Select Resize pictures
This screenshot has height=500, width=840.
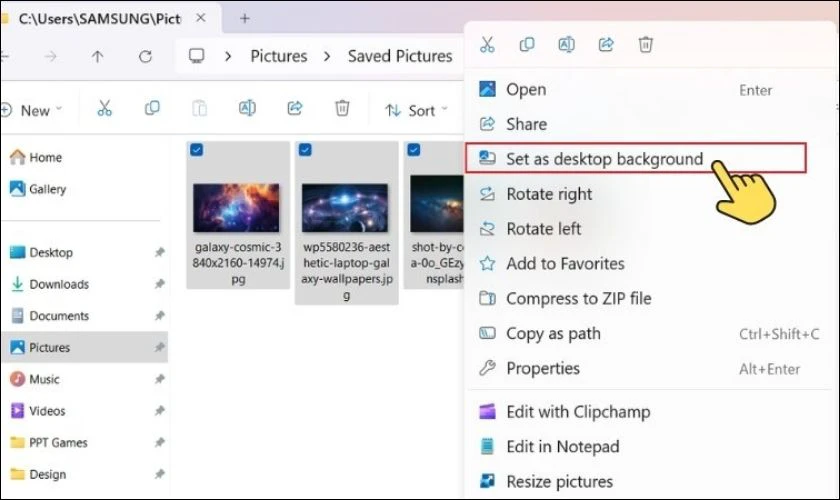pos(650,481)
